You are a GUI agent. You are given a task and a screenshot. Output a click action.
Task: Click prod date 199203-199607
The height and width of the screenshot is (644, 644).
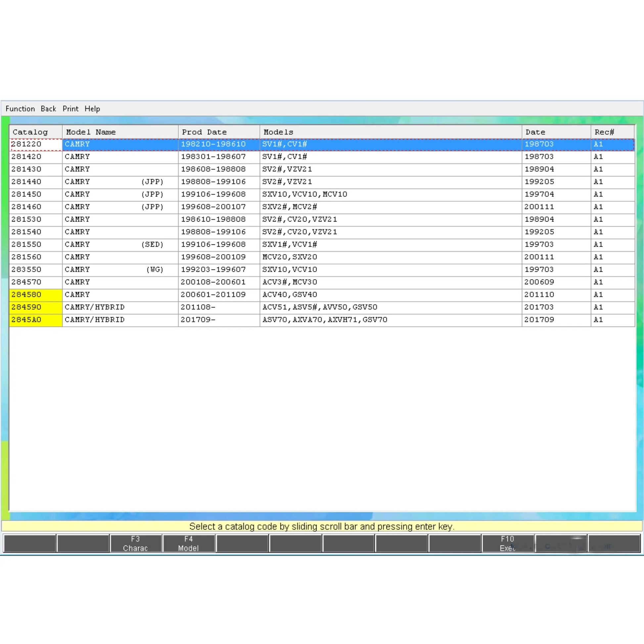213,270
